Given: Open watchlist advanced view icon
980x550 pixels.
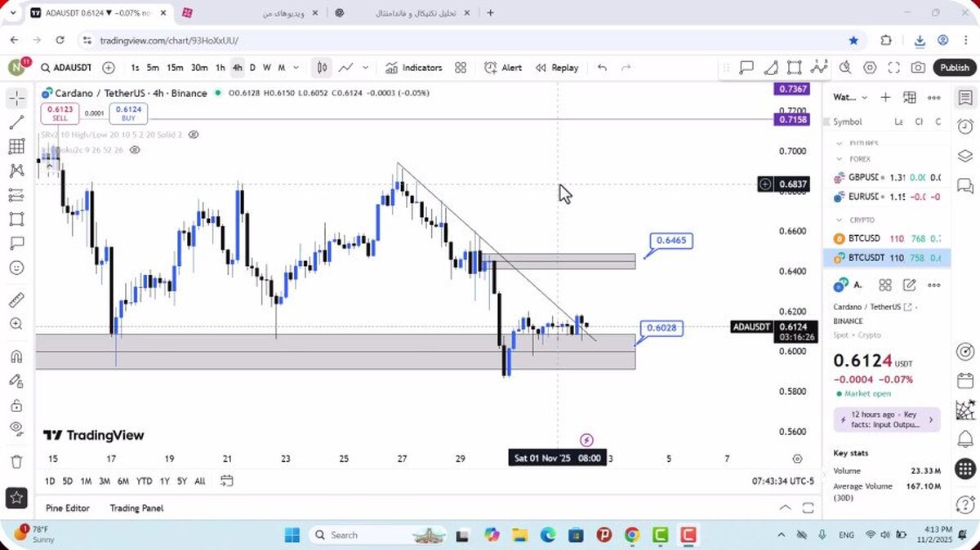Looking at the screenshot, I should point(910,97).
